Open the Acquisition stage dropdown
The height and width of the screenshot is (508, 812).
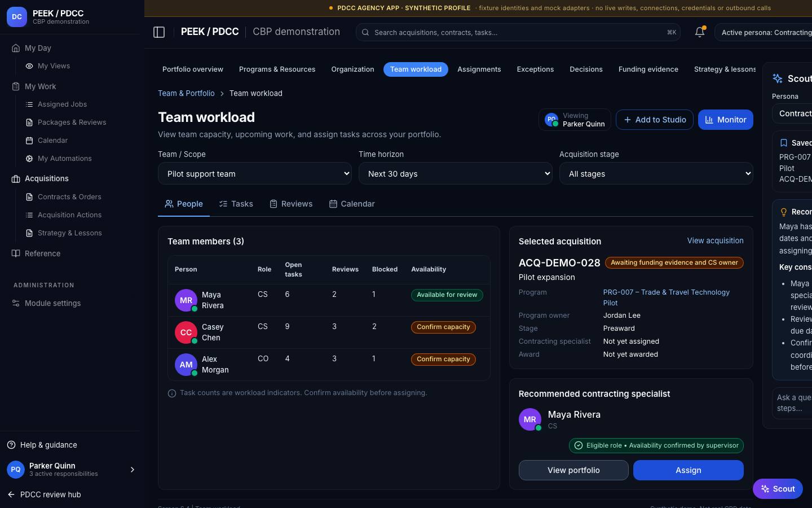tap(656, 174)
